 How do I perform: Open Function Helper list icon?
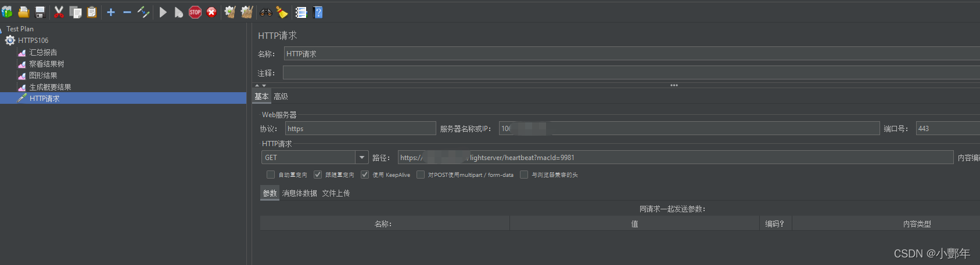pos(301,12)
